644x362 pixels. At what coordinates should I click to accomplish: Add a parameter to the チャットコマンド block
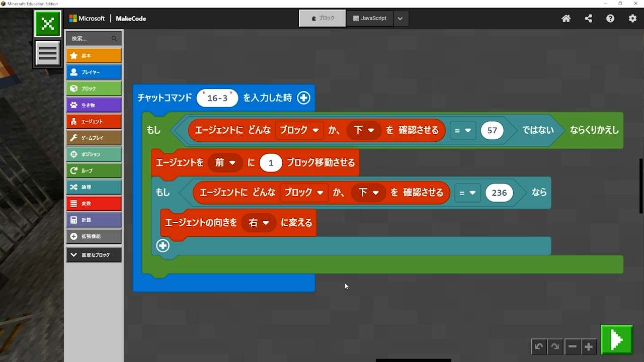coord(303,98)
